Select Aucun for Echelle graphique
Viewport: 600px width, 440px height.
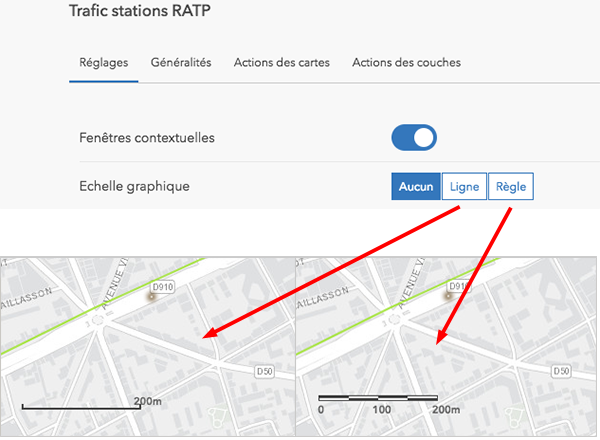click(416, 186)
